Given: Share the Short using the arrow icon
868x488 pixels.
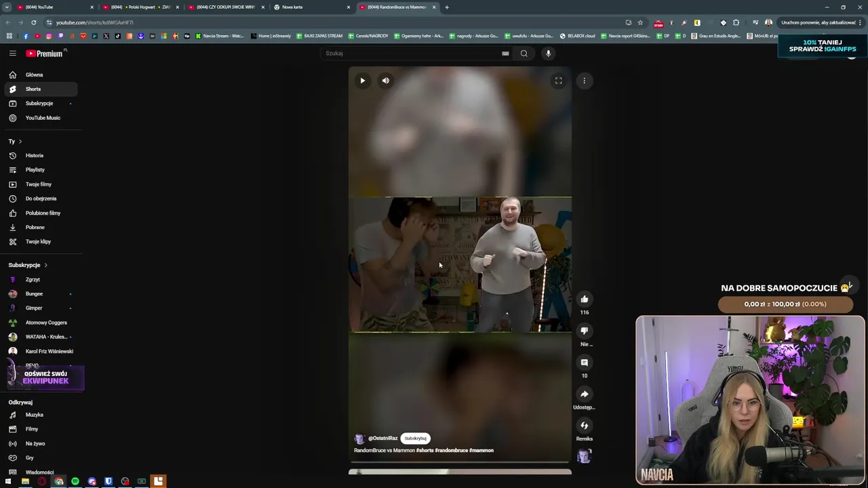Looking at the screenshot, I should 584,394.
